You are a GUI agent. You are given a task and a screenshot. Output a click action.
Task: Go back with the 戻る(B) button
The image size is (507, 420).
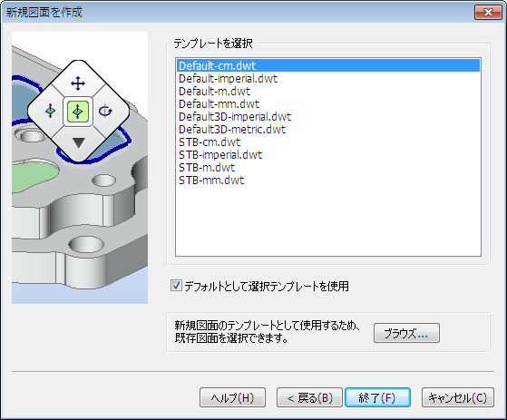point(309,397)
